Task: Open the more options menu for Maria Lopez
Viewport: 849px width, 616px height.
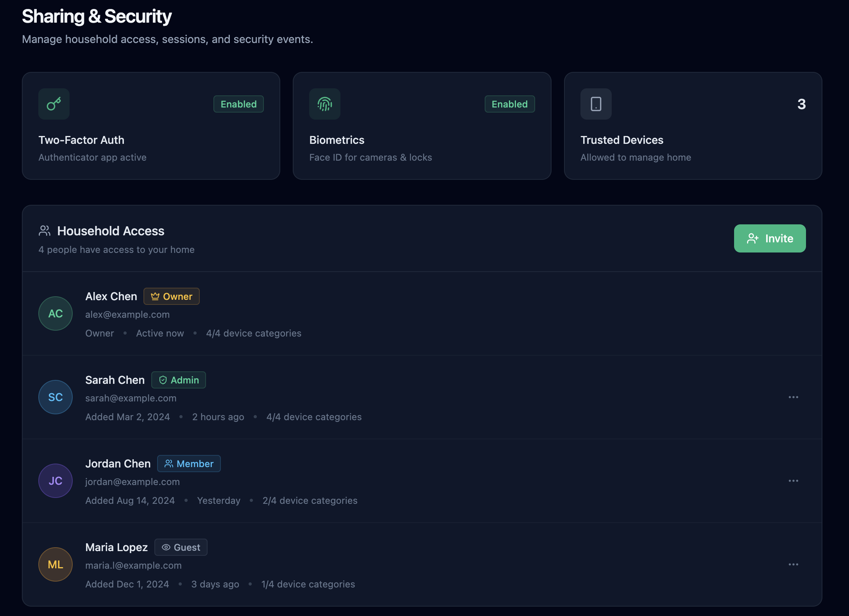Action: 793,564
